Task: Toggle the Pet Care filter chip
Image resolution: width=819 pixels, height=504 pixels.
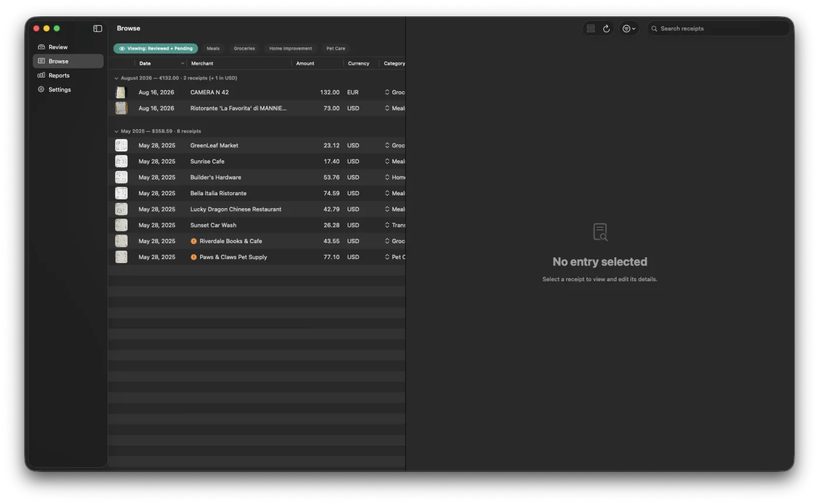Action: (336, 49)
